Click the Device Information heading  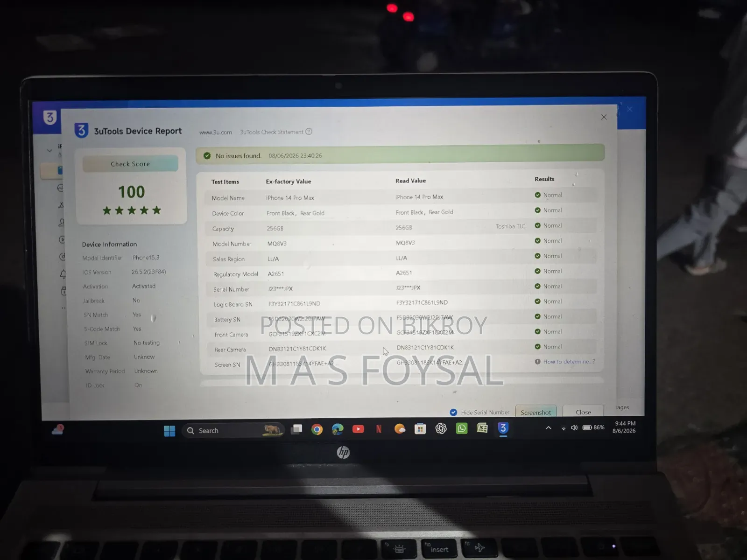110,245
